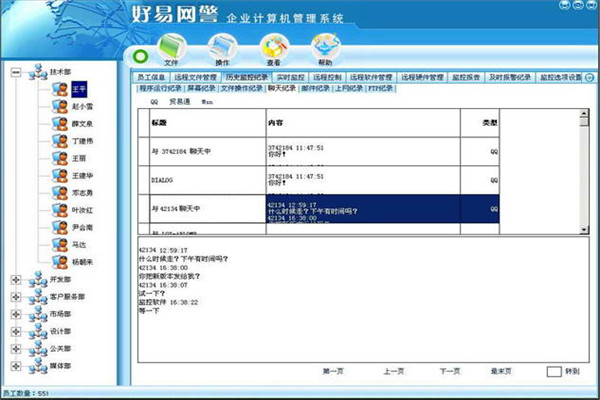Collapse the 技术部 tree node
600x400 pixels.
[x=16, y=72]
